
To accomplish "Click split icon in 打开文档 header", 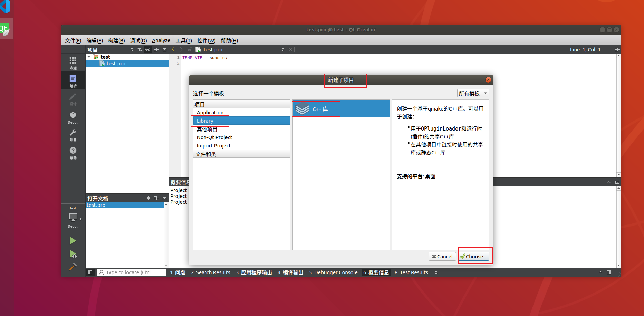I will (x=156, y=198).
